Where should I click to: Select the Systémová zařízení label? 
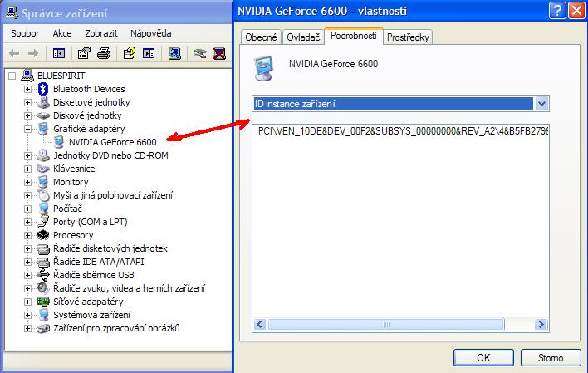point(92,315)
